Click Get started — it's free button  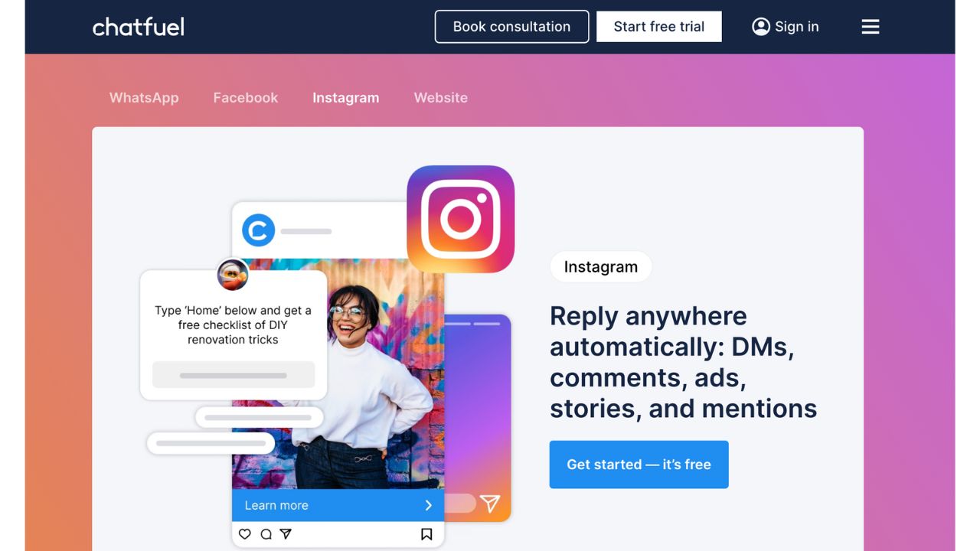[x=639, y=465]
